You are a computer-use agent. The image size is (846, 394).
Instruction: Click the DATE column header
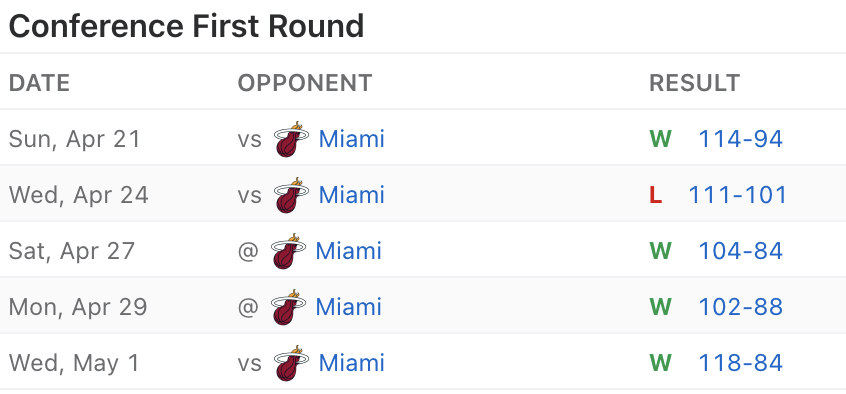point(39,83)
